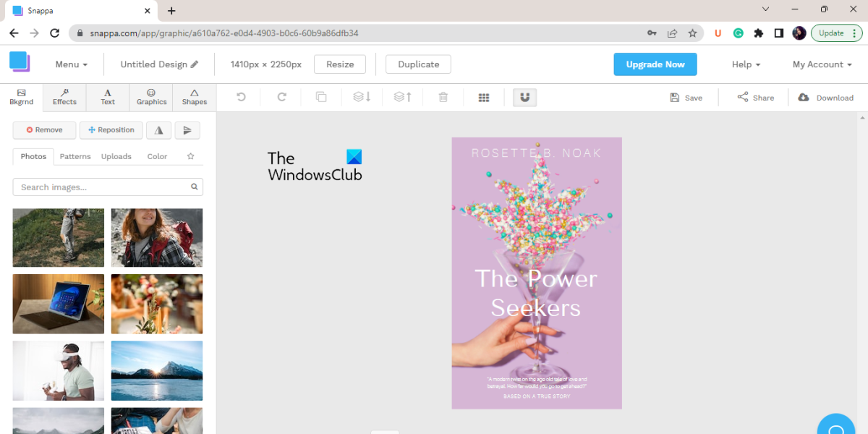868x434 pixels.
Task: Bookmark this page with star icon
Action: pos(692,33)
